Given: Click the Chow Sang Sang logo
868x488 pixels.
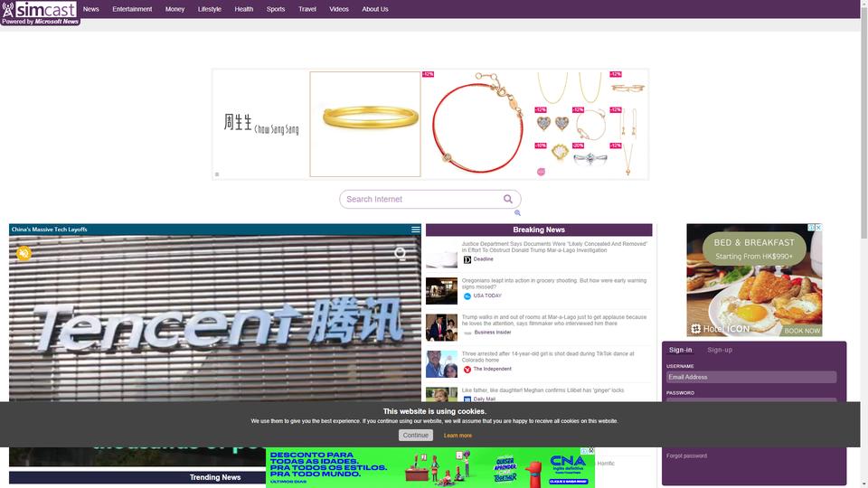Looking at the screenshot, I should click(260, 124).
